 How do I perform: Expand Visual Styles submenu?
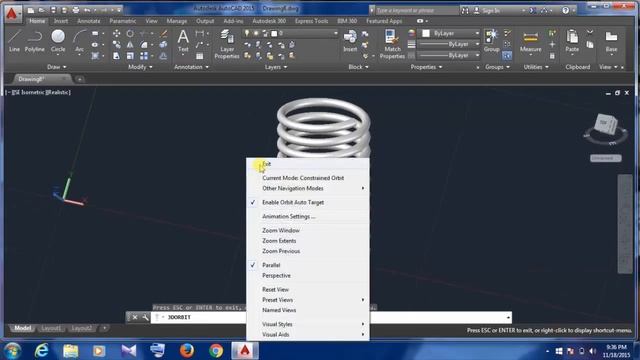click(x=308, y=324)
